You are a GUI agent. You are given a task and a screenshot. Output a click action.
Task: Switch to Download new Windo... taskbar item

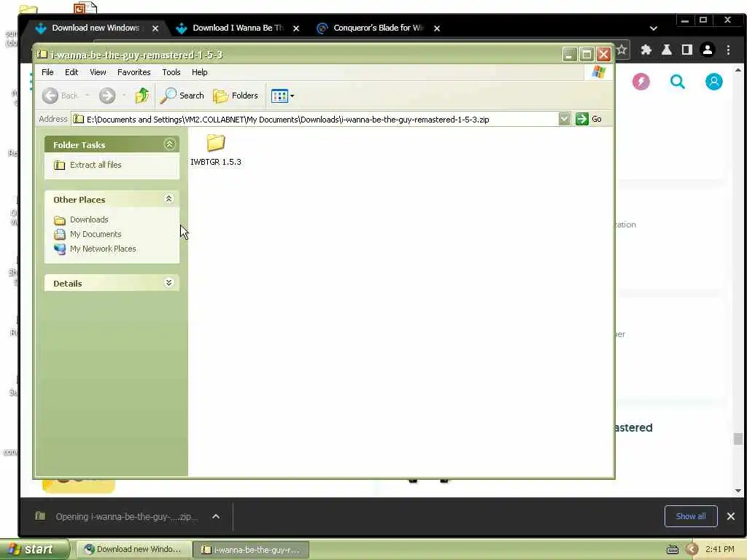click(133, 550)
